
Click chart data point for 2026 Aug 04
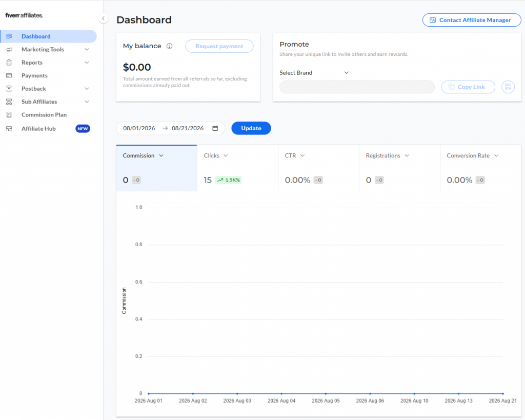tap(281, 393)
